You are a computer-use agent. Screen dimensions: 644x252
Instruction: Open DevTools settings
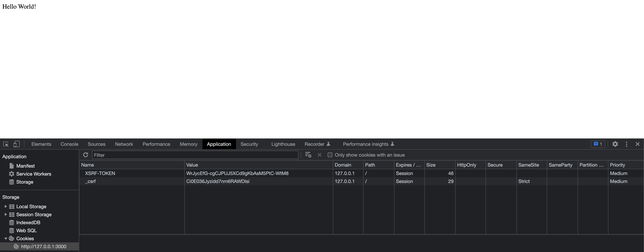pyautogui.click(x=615, y=144)
